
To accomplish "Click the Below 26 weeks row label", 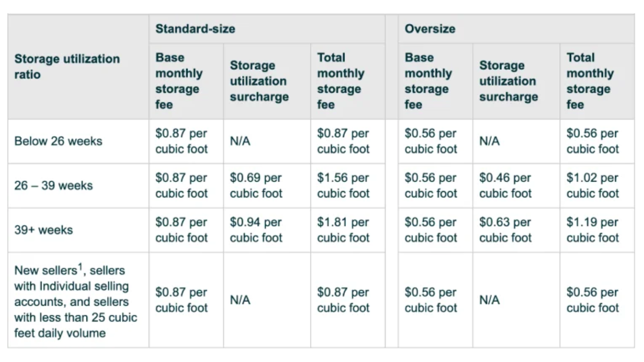I will click(x=58, y=141).
